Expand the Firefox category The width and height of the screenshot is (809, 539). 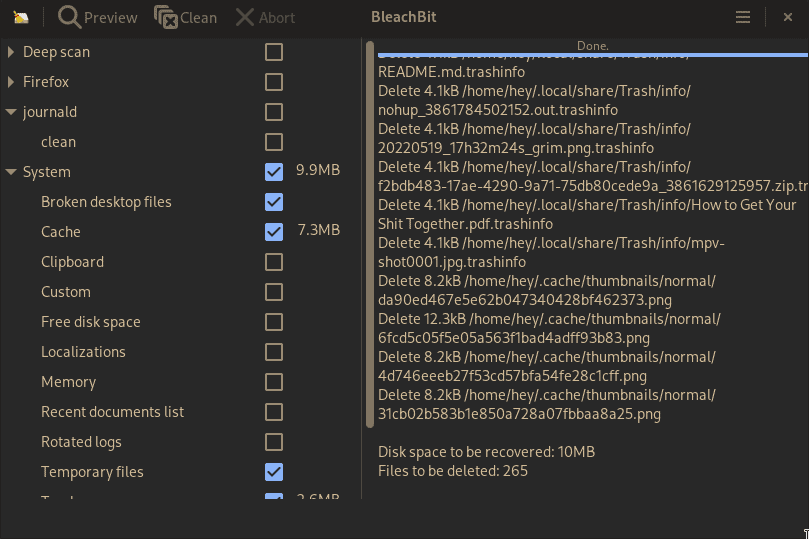click(x=11, y=82)
